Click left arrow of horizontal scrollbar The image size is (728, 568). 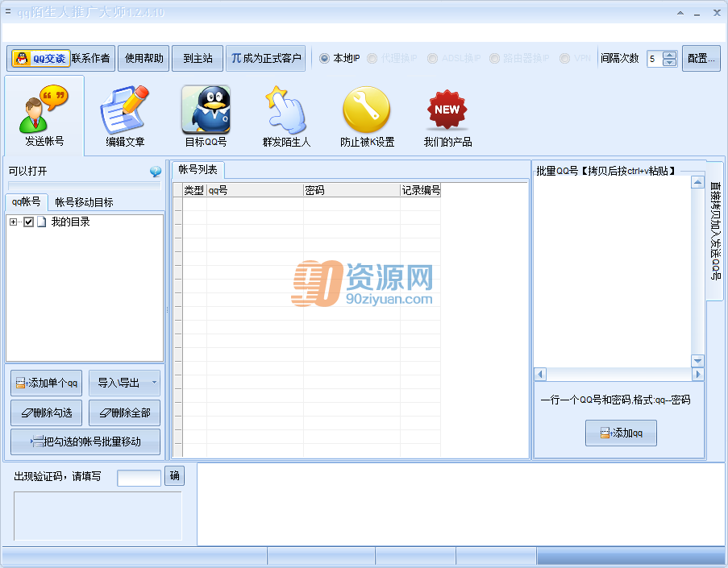click(x=540, y=374)
